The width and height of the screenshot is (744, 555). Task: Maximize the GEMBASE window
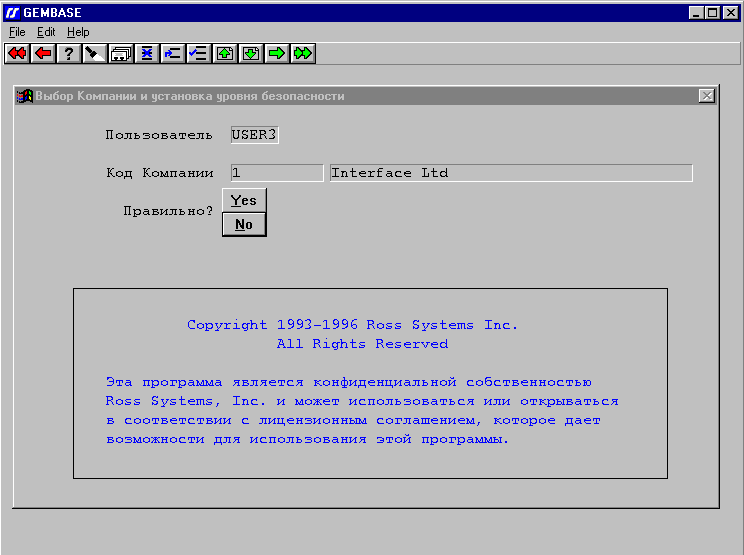[713, 13]
